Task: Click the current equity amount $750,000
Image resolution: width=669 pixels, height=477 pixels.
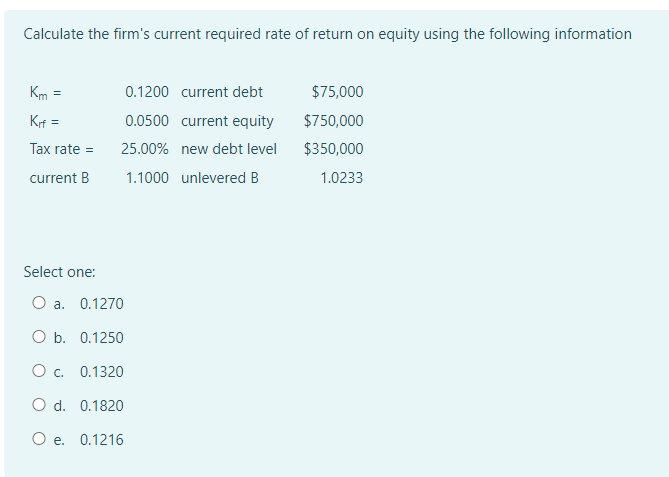Action: pyautogui.click(x=334, y=121)
